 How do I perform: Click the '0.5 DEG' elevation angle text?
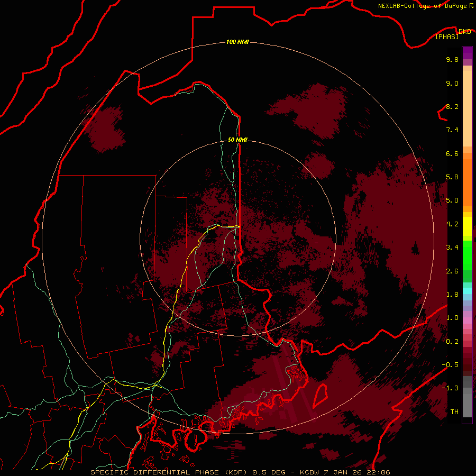[269, 472]
